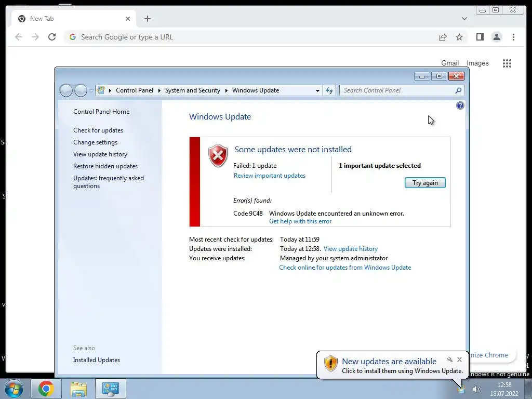Open Change settings in sidebar

(x=96, y=142)
